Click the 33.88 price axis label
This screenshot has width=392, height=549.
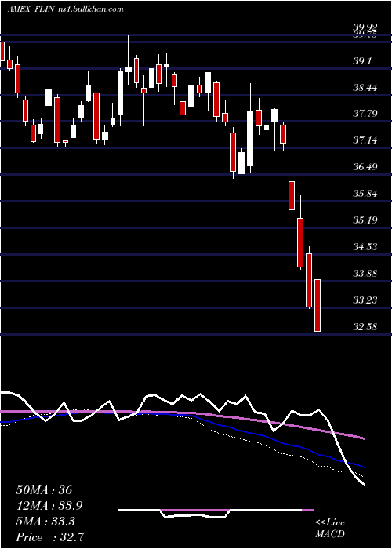[365, 274]
